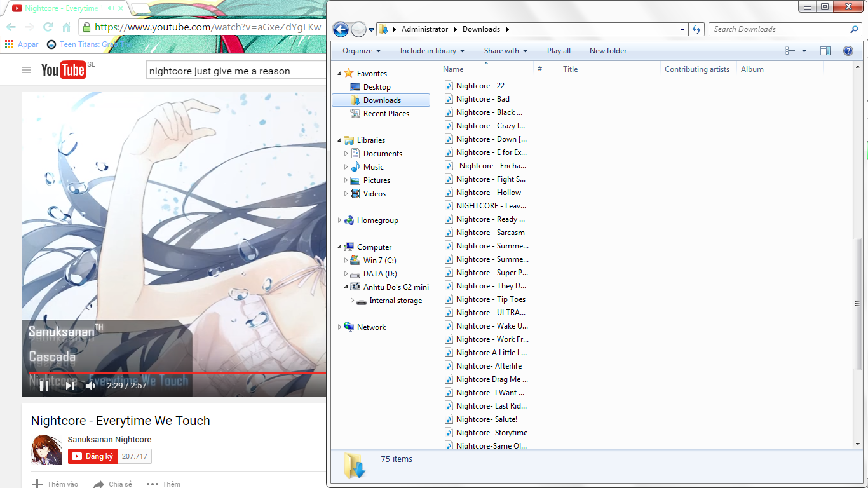This screenshot has height=488, width=868.
Task: Select the file Nightcore- Salute!
Action: [487, 419]
